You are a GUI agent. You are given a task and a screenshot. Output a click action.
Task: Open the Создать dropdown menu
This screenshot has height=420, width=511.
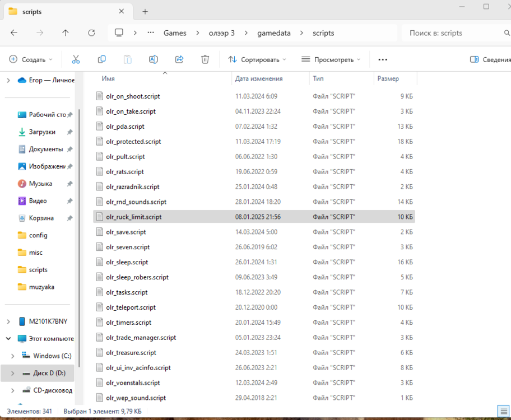[31, 59]
